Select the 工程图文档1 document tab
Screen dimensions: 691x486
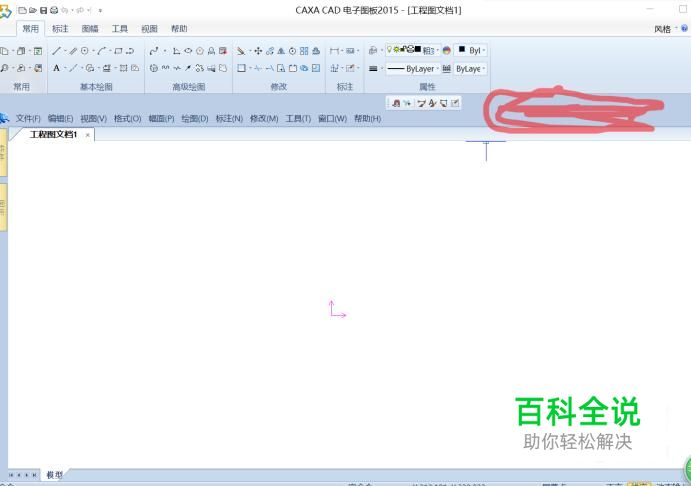53,134
